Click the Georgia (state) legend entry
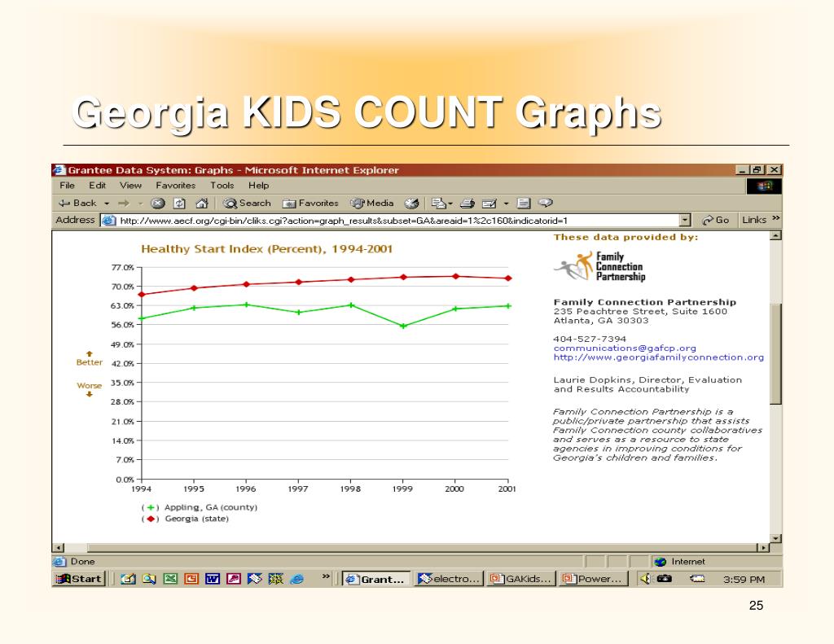 point(185,519)
